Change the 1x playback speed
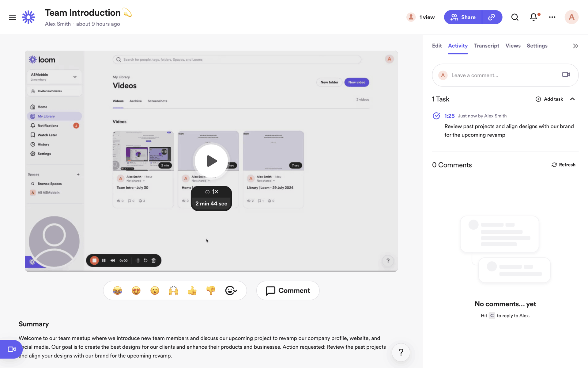 (x=211, y=192)
